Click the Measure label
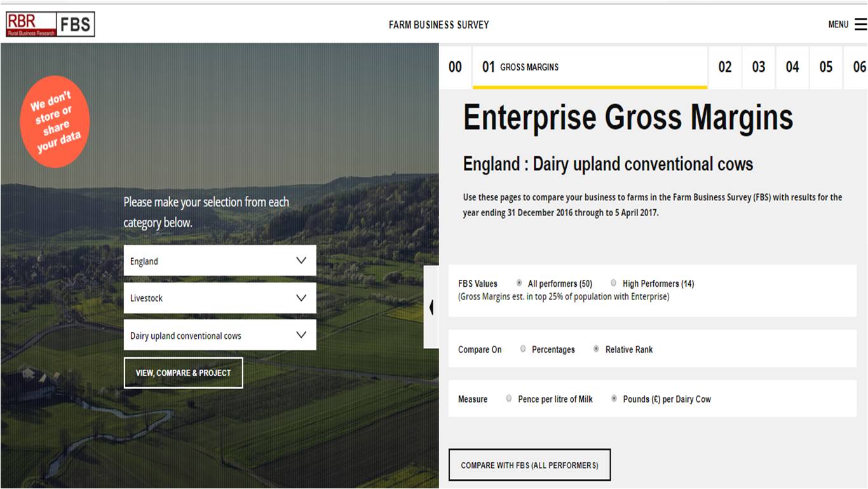868x489 pixels. [x=473, y=399]
